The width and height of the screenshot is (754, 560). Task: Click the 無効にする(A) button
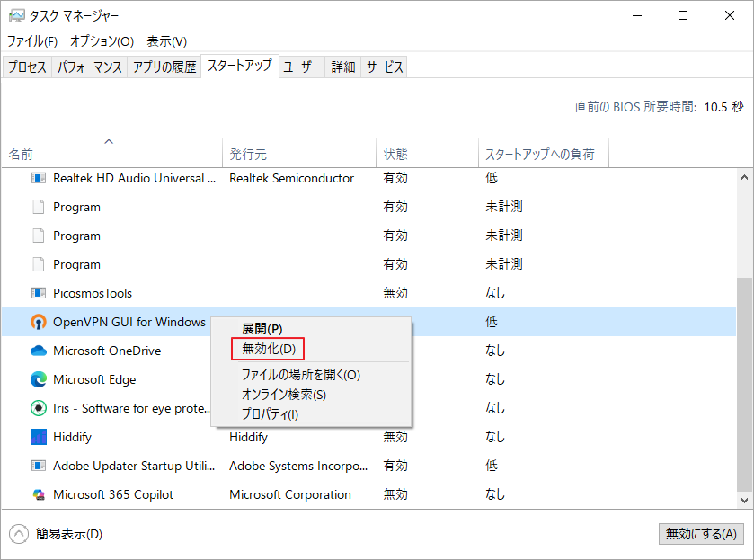701,534
